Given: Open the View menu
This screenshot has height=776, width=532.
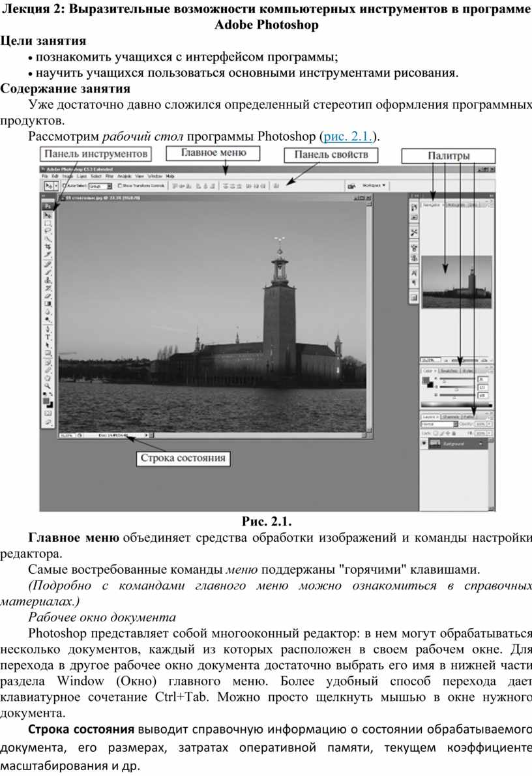Looking at the screenshot, I should [x=140, y=175].
